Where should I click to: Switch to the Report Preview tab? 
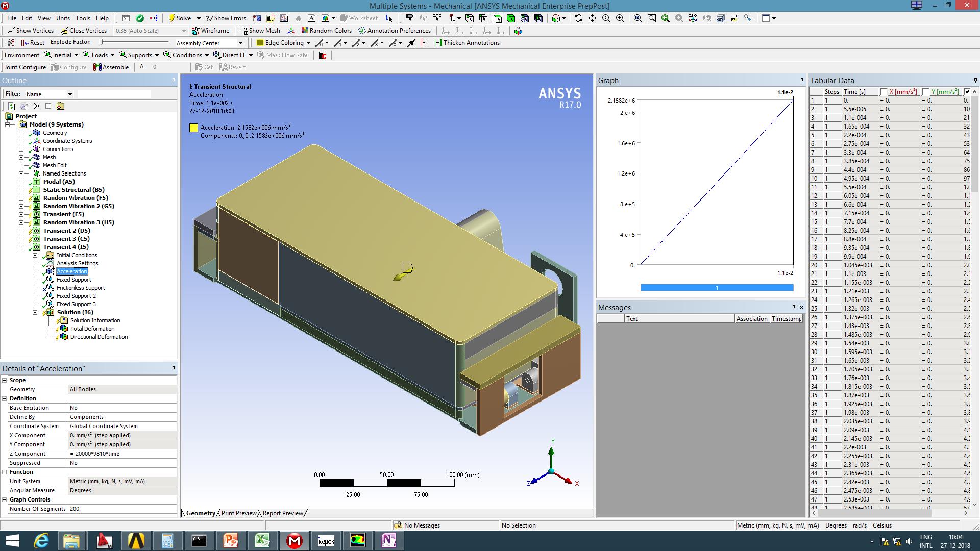[283, 513]
